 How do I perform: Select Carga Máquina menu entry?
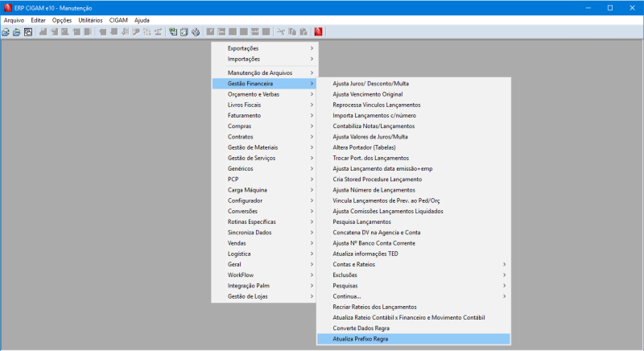(264, 190)
